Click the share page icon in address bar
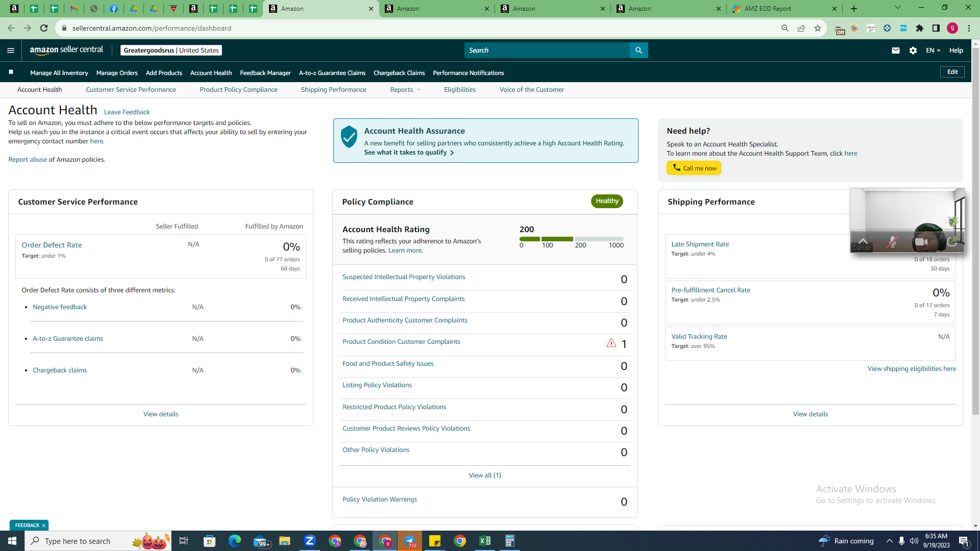 pyautogui.click(x=801, y=28)
